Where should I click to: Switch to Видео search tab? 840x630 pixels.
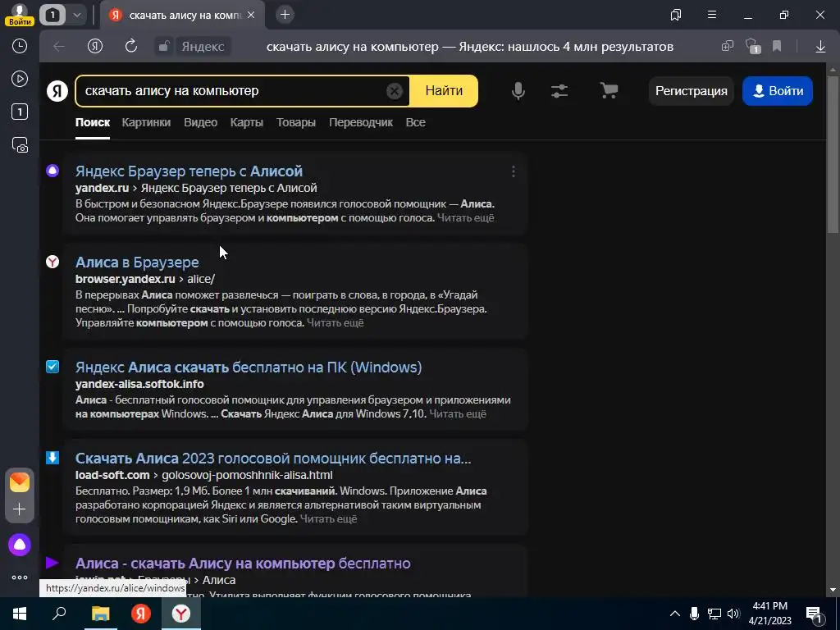point(201,122)
